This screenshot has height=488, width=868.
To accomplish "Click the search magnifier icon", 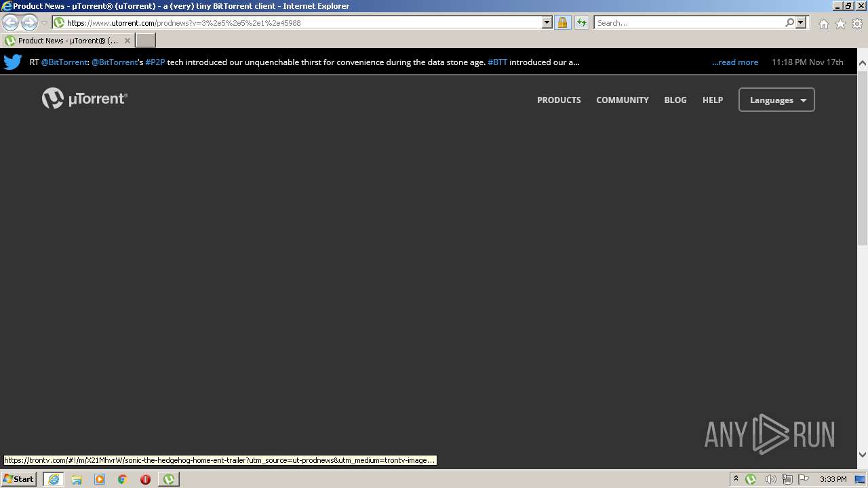I will (x=789, y=22).
